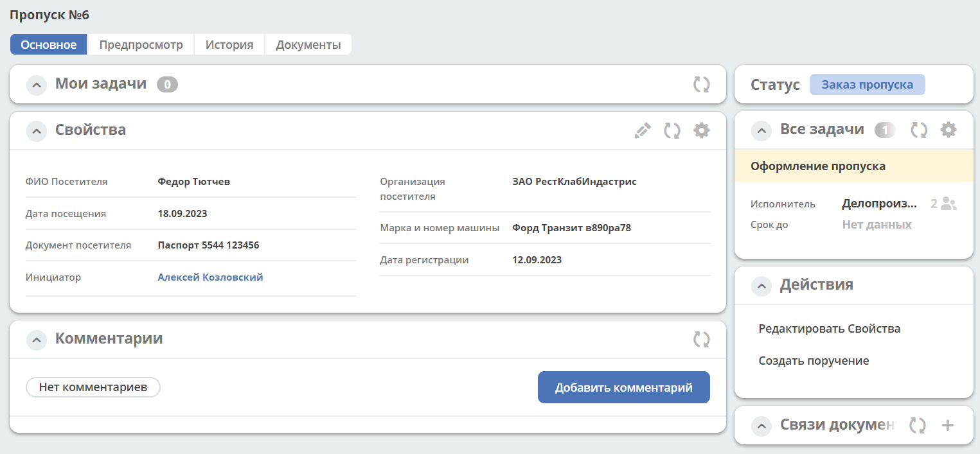Collapse the Мои задачи panel

(x=37, y=85)
